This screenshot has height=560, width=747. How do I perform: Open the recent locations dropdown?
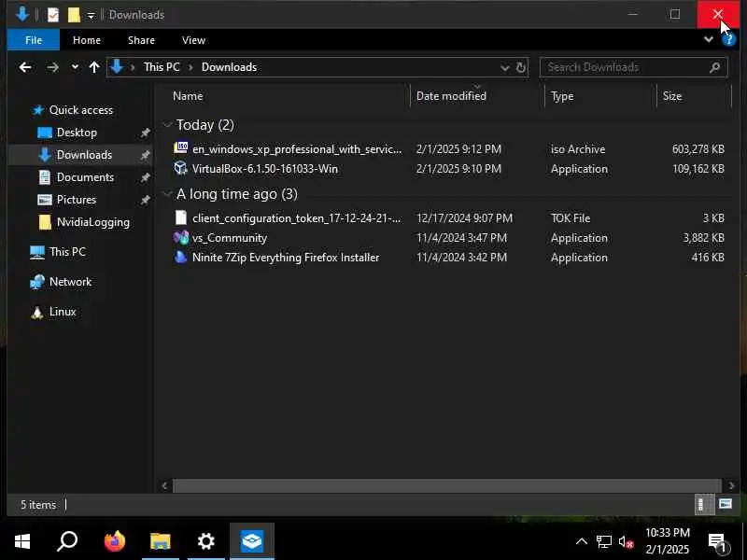point(75,67)
